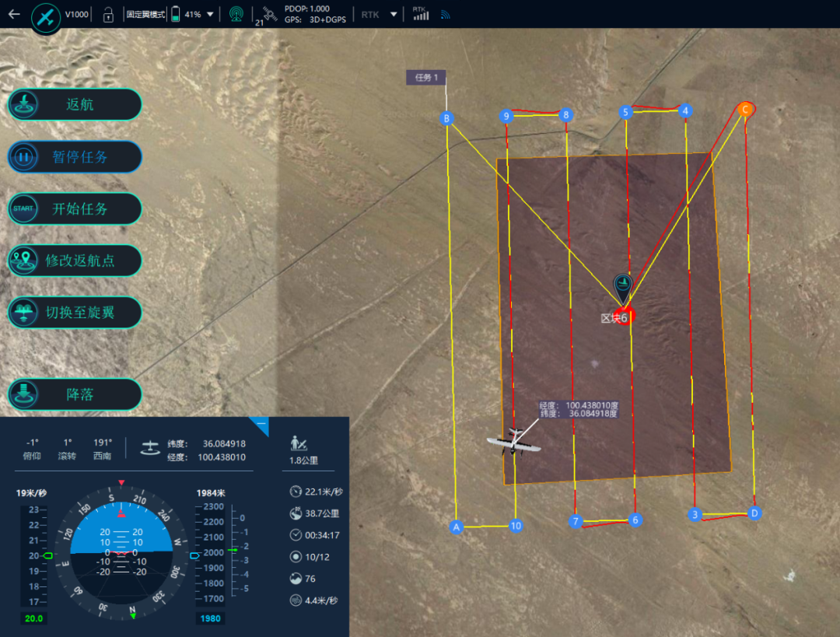The width and height of the screenshot is (840, 637).
Task: Click the V1000 aircraft icon
Action: pyautogui.click(x=46, y=16)
